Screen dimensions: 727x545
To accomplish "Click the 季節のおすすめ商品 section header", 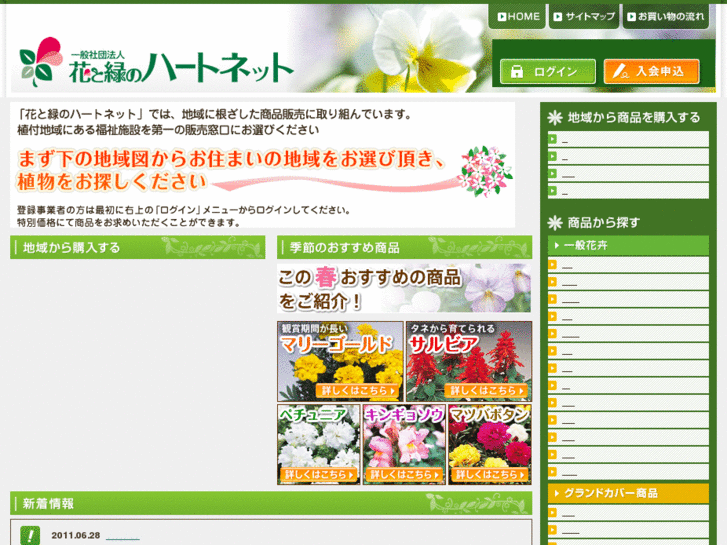I will (x=404, y=247).
